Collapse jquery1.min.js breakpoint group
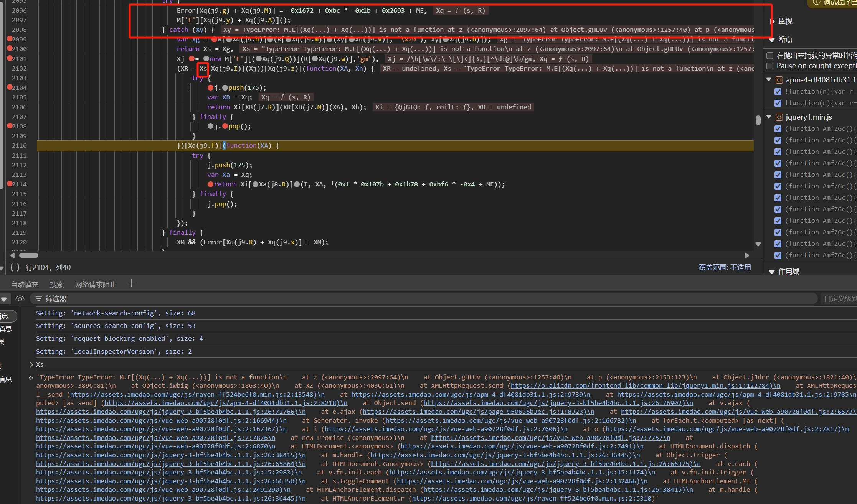This screenshot has width=857, height=504. [x=769, y=117]
